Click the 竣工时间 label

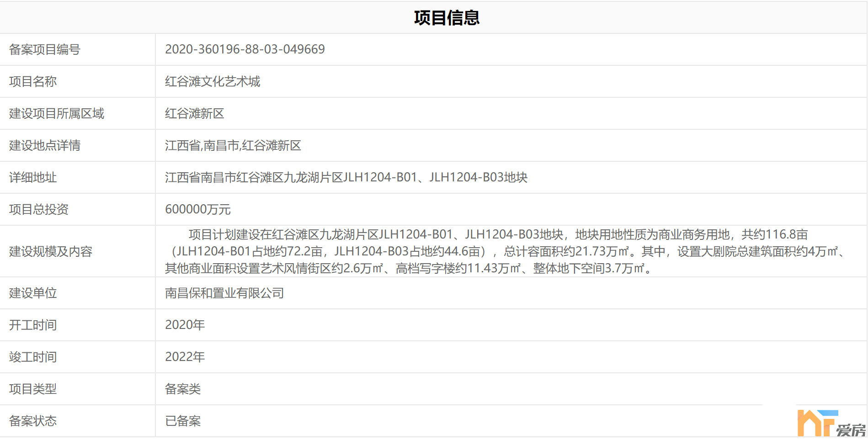[33, 357]
